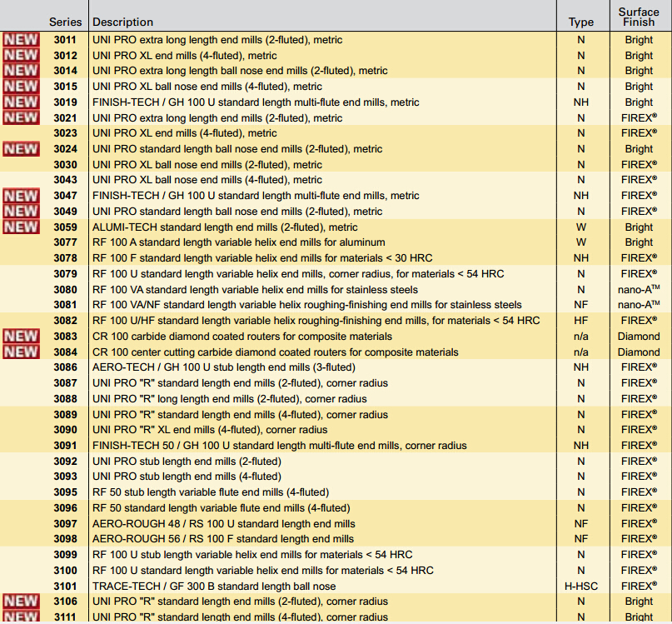Viewport: 672px width, 624px height.
Task: Click the RF 100 VA stainless steels description
Action: (255, 290)
